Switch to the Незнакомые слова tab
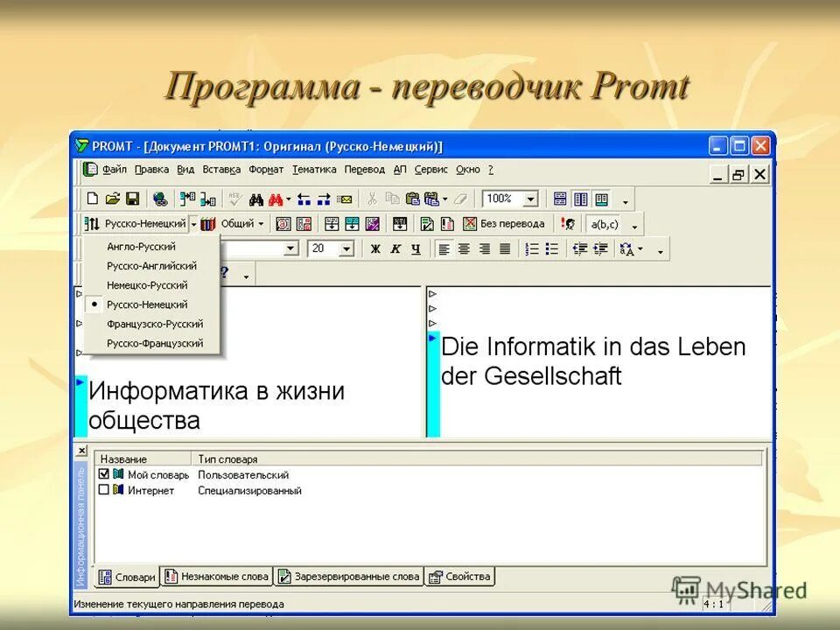 coord(216,577)
